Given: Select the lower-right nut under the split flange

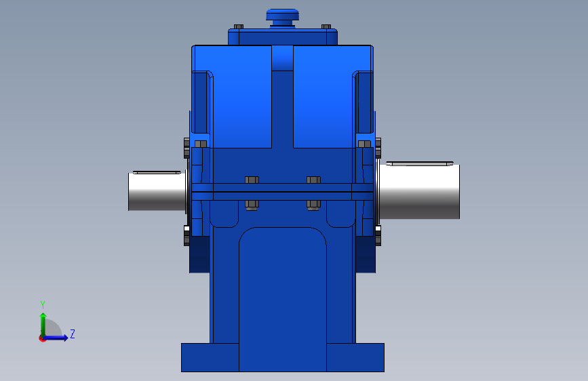Looking at the screenshot, I should pos(313,205).
